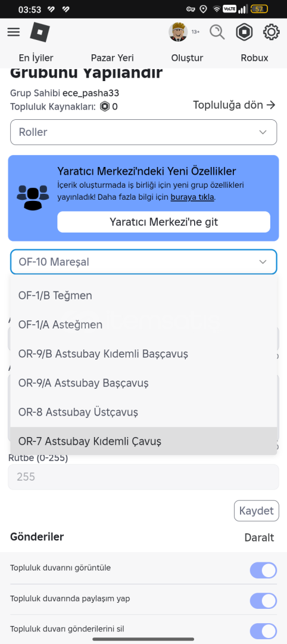Toggle Topluluk duvarını görüntüle switch
287x644 pixels.
click(x=263, y=571)
